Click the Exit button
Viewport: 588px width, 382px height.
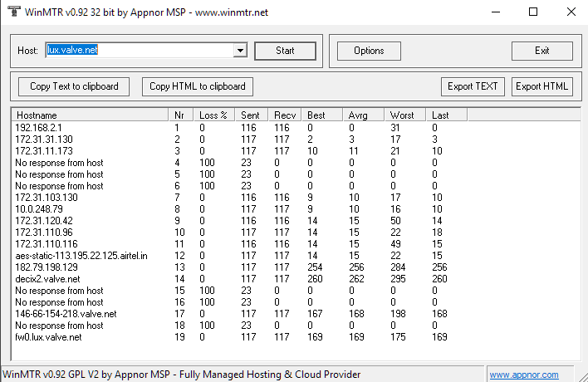541,51
